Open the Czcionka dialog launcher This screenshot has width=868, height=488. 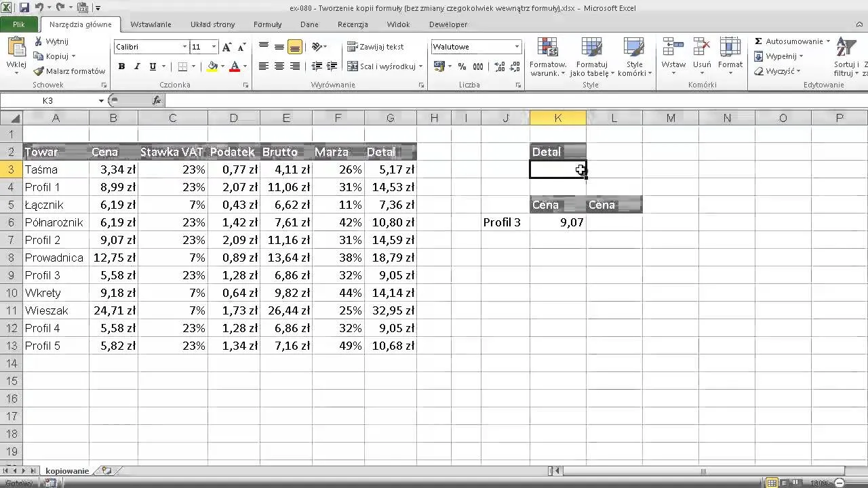[245, 85]
